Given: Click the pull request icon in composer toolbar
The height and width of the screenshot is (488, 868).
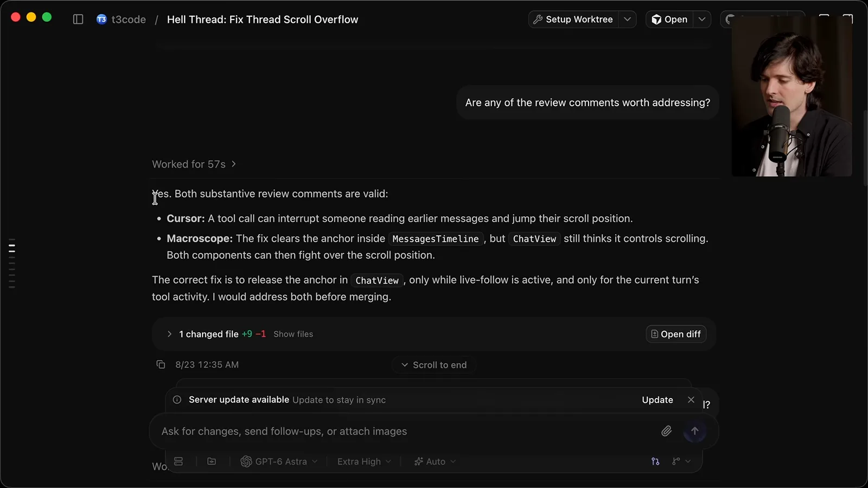Looking at the screenshot, I should (x=655, y=461).
